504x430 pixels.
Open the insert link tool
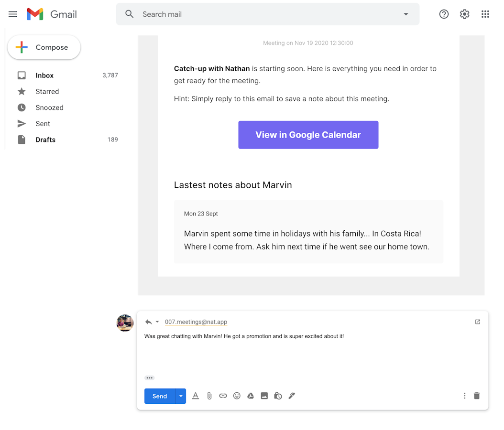click(223, 396)
